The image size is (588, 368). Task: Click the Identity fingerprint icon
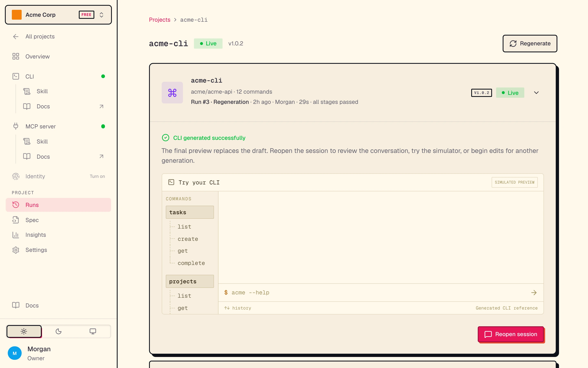(x=16, y=176)
